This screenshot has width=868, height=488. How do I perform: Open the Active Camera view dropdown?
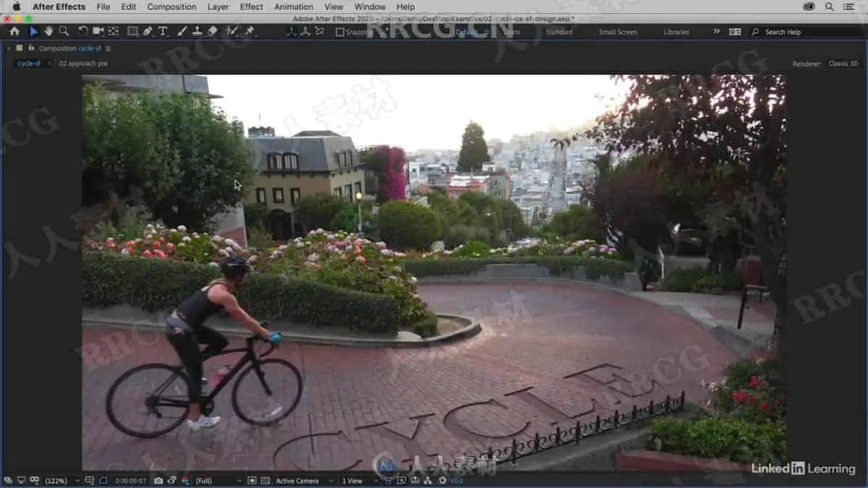[x=302, y=480]
